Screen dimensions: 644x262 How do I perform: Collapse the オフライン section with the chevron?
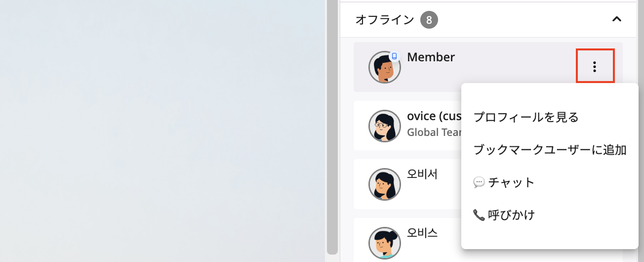[x=616, y=19]
